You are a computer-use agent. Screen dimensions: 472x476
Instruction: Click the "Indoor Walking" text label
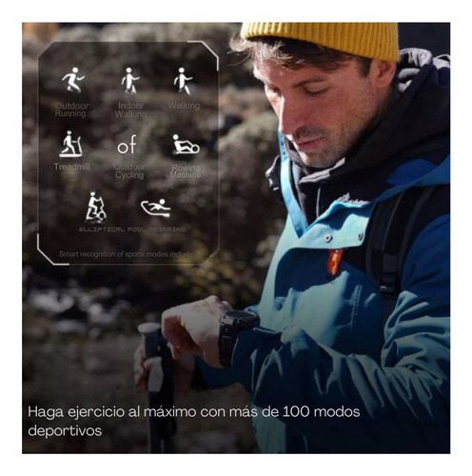[x=130, y=109]
